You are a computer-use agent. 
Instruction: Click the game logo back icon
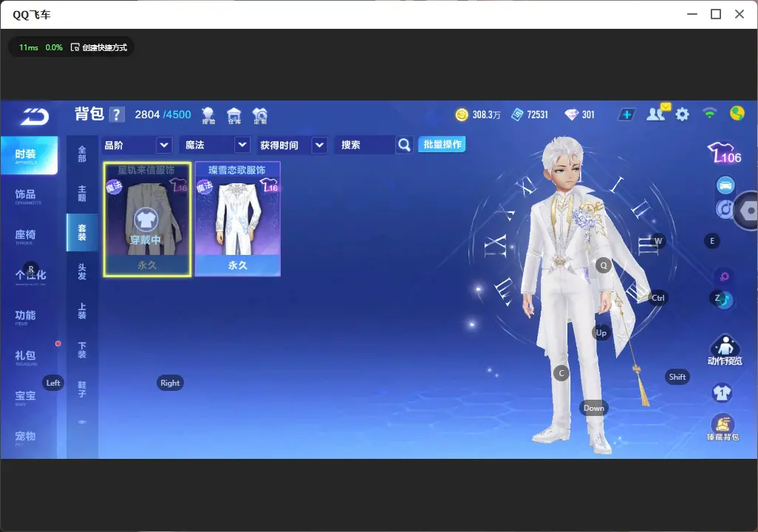pyautogui.click(x=34, y=117)
